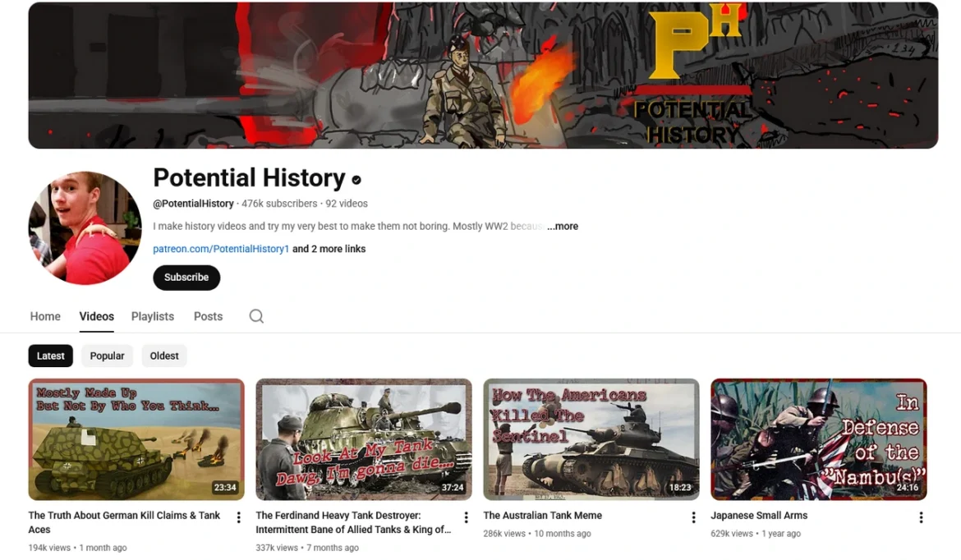
Task: Open options menu for German Kill Claims video
Action: coord(238,518)
